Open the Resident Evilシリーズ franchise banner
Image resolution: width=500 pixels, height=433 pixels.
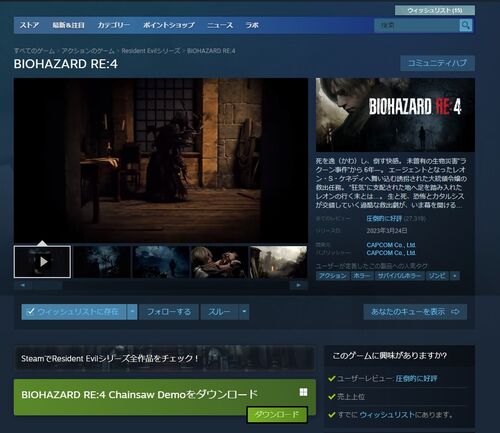click(164, 359)
